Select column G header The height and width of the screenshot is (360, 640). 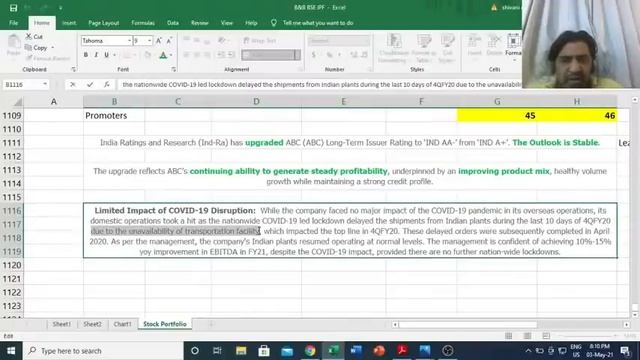click(497, 102)
